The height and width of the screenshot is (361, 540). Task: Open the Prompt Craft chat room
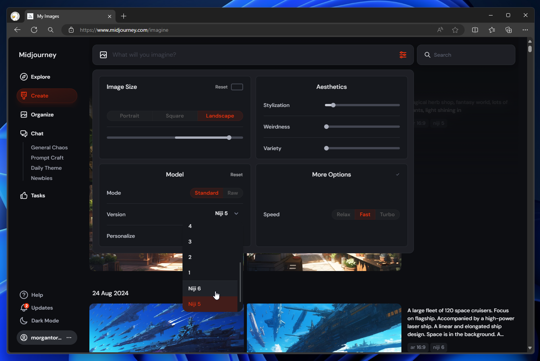[x=47, y=158]
